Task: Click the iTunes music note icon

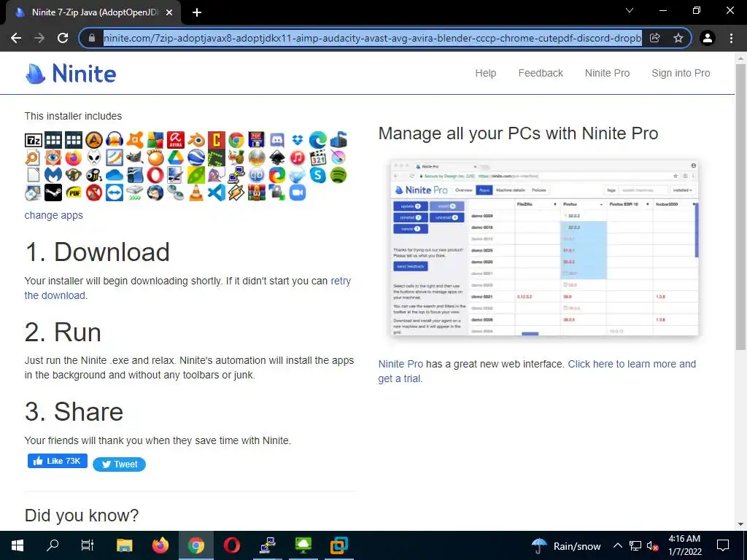Action: pyautogui.click(x=298, y=157)
